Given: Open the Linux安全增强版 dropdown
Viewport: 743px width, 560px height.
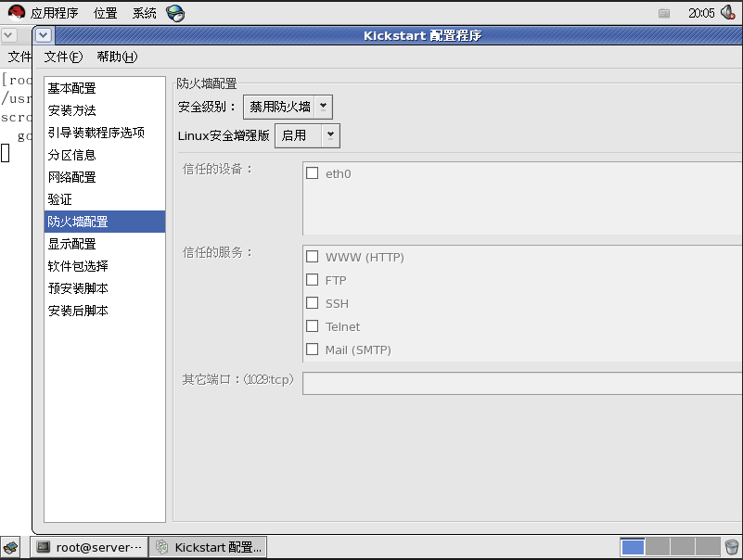Looking at the screenshot, I should pos(307,136).
